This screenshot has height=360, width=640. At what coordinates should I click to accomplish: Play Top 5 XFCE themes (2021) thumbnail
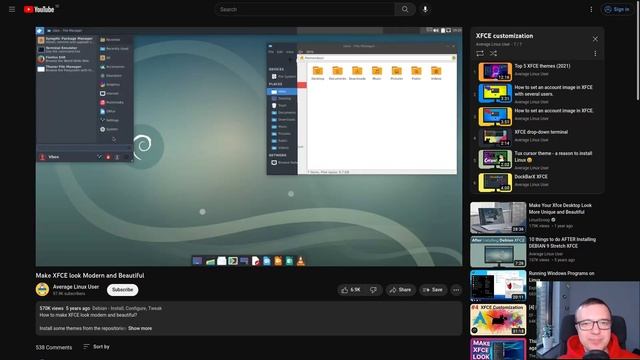tap(495, 71)
